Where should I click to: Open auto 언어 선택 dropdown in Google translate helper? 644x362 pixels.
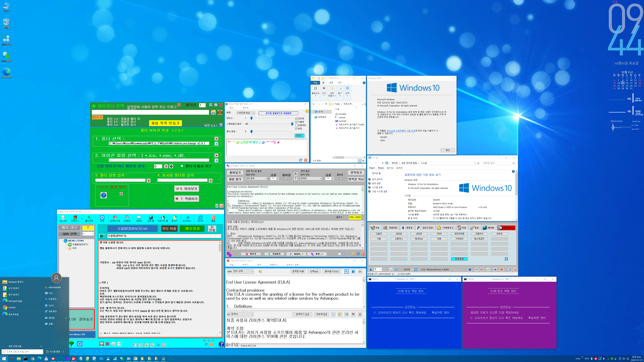[240, 271]
